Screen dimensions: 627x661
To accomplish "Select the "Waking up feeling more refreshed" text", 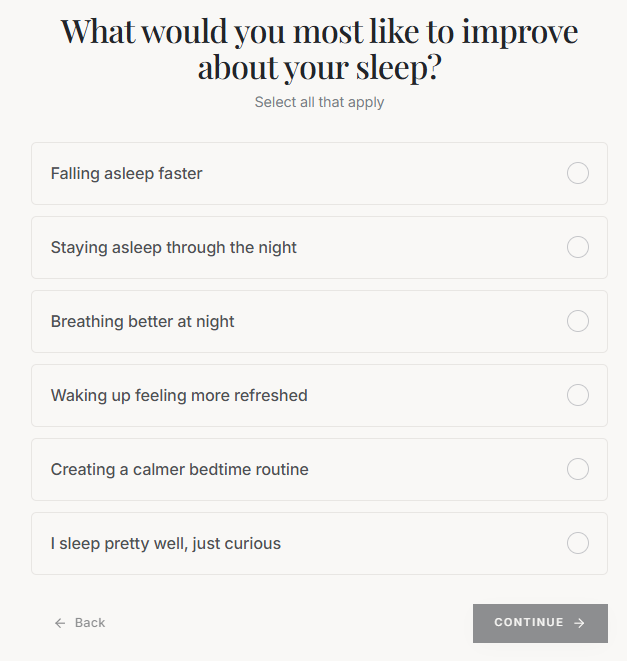I will pyautogui.click(x=179, y=396).
